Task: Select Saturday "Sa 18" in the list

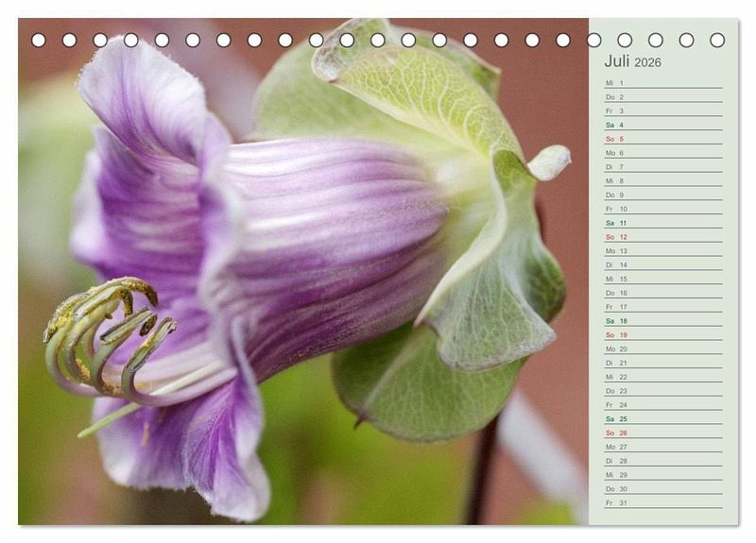Action: (663, 320)
